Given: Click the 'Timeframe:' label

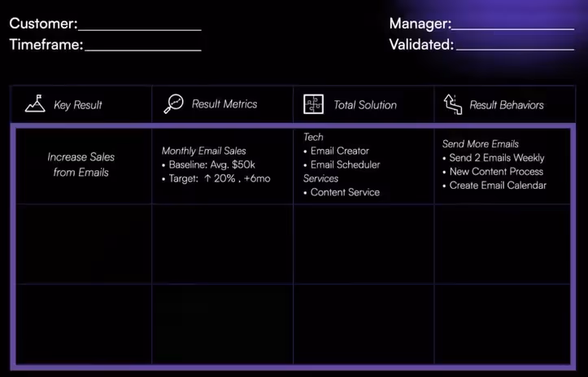Looking at the screenshot, I should (46, 45).
